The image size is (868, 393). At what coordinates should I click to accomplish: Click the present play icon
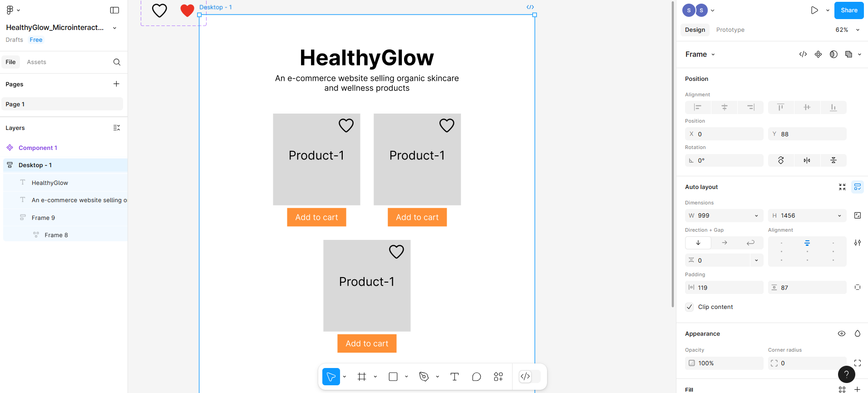[814, 10]
